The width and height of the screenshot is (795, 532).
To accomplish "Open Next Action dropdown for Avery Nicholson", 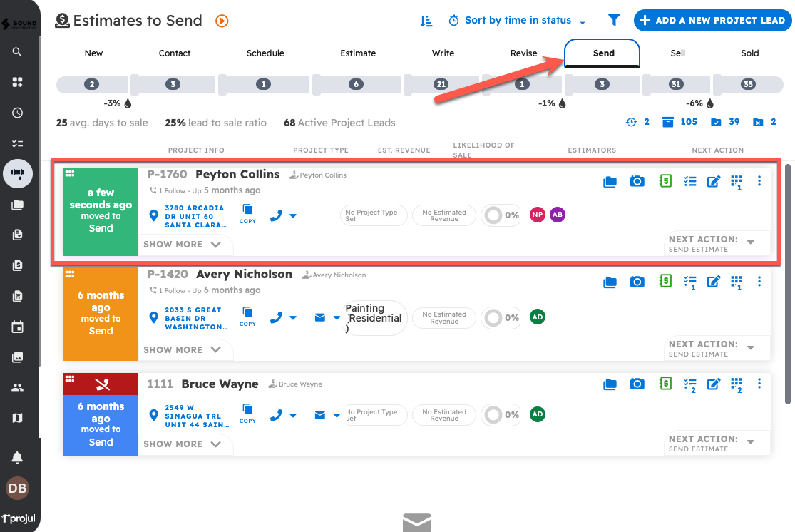I will tap(750, 348).
